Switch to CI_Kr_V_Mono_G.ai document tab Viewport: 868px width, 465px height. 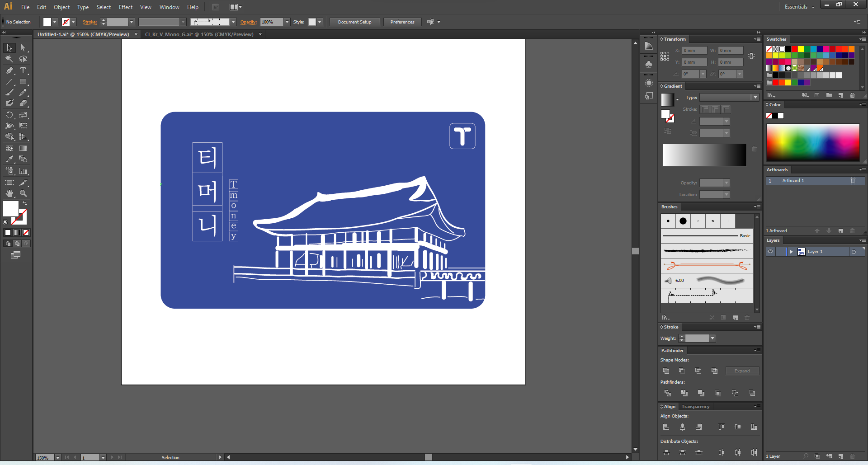[199, 34]
